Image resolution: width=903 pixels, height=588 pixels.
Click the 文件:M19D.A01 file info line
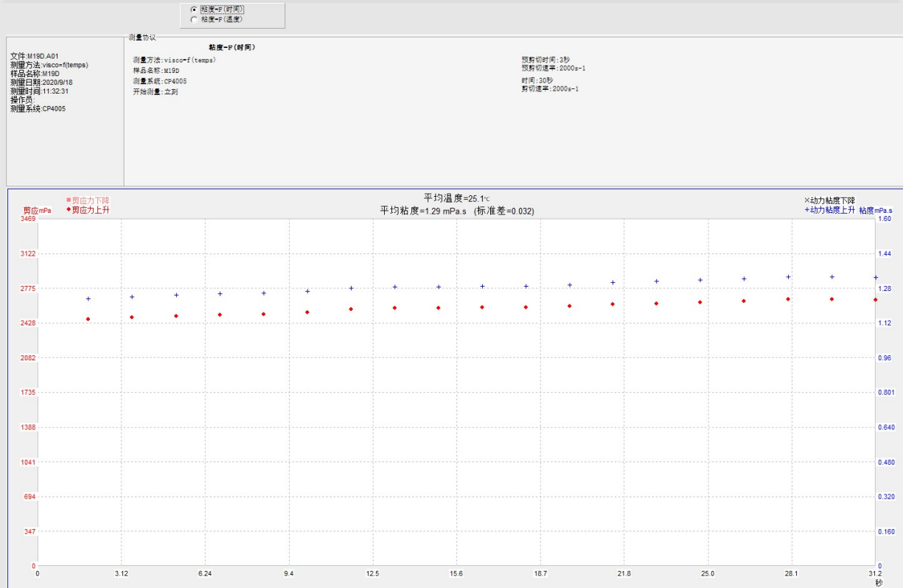click(34, 56)
